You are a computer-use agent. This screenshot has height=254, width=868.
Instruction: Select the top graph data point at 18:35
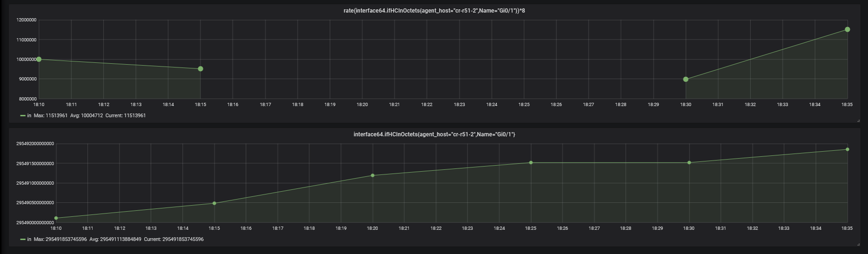[848, 29]
